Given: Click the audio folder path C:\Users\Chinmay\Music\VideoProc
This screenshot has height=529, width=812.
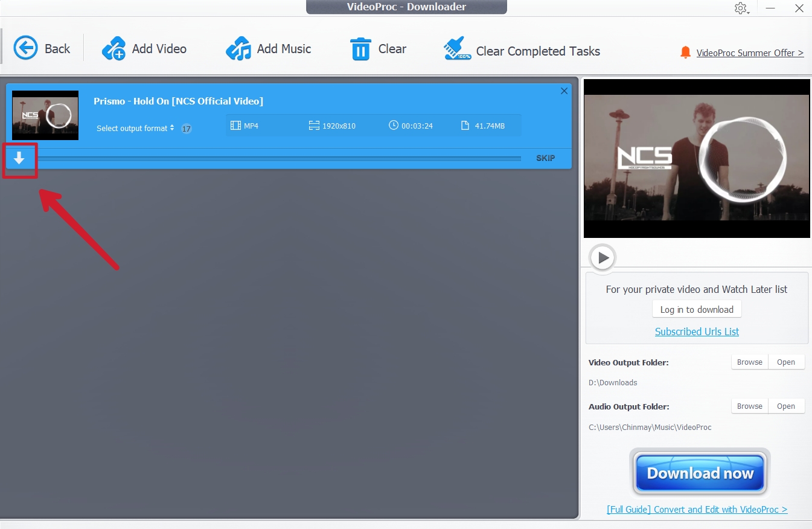Looking at the screenshot, I should pos(650,428).
